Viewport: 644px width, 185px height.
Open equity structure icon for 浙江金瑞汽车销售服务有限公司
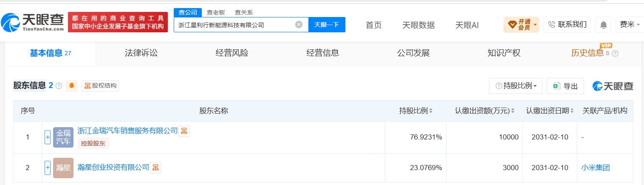(184, 131)
